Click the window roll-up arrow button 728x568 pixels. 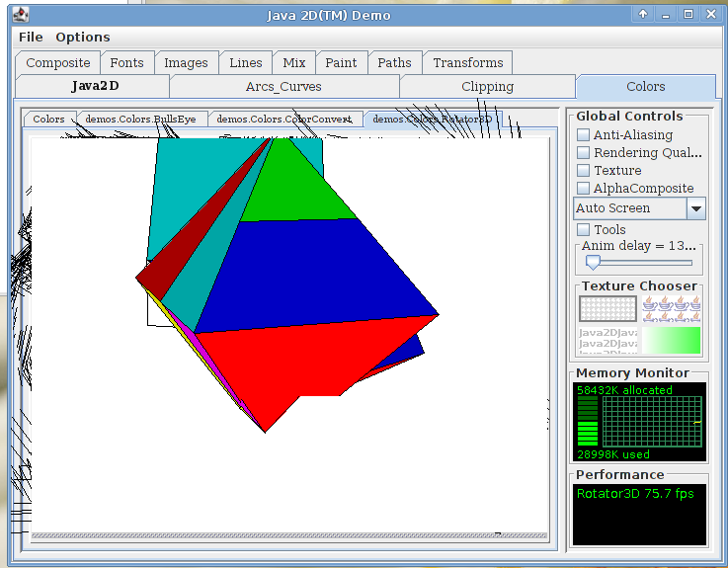click(643, 14)
